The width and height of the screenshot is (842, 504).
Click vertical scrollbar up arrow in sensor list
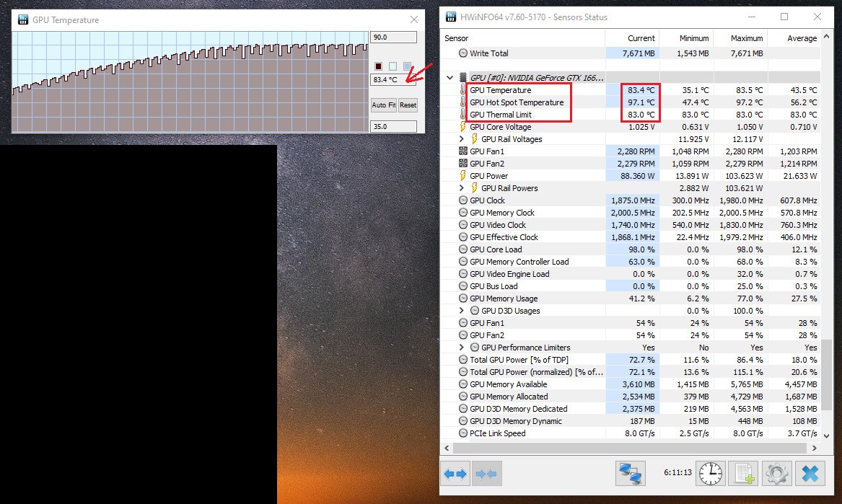click(x=826, y=37)
